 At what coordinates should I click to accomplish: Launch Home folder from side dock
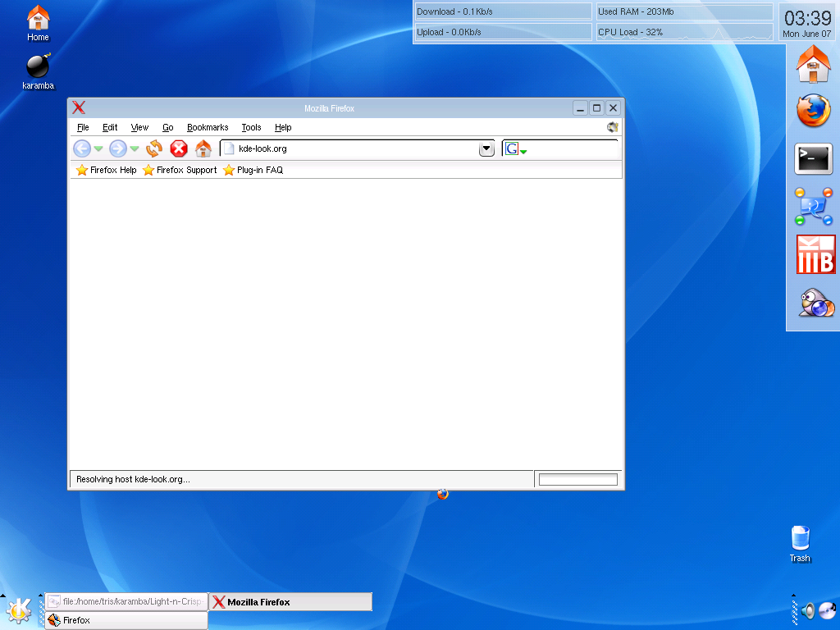tap(813, 65)
